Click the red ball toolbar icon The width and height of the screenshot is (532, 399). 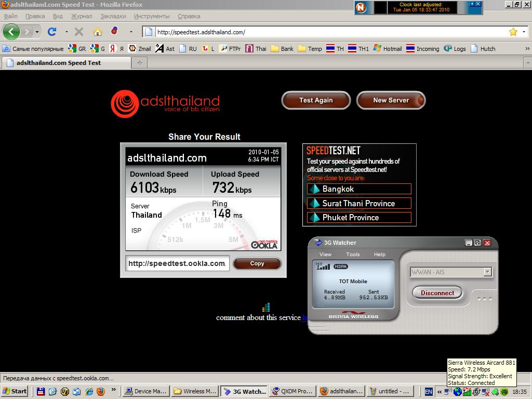(115, 31)
